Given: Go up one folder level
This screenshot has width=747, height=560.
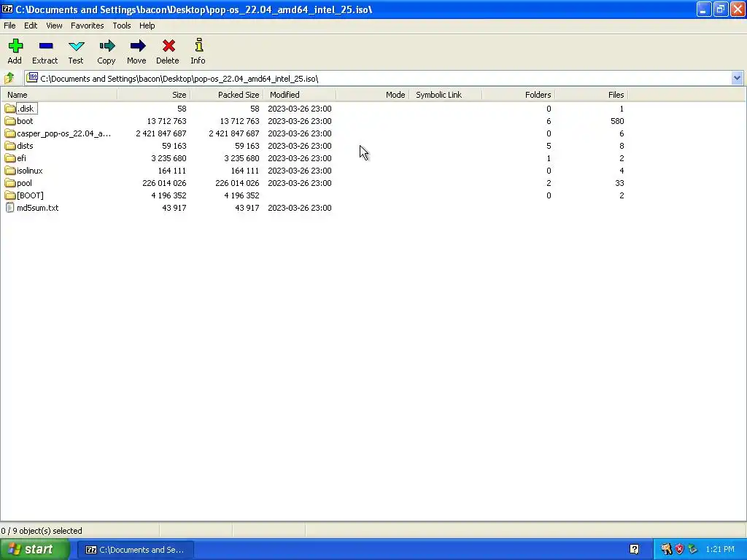Looking at the screenshot, I should [9, 77].
